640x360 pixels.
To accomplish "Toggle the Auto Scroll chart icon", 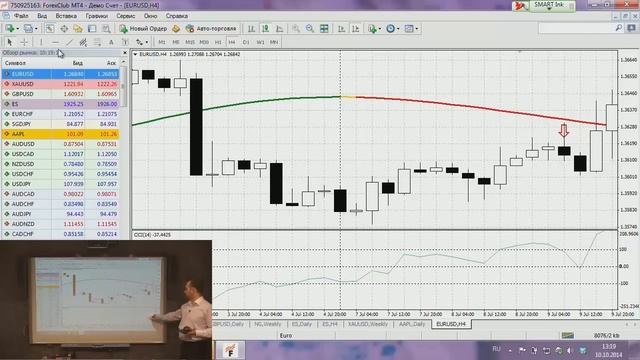I will pyautogui.click(x=341, y=29).
